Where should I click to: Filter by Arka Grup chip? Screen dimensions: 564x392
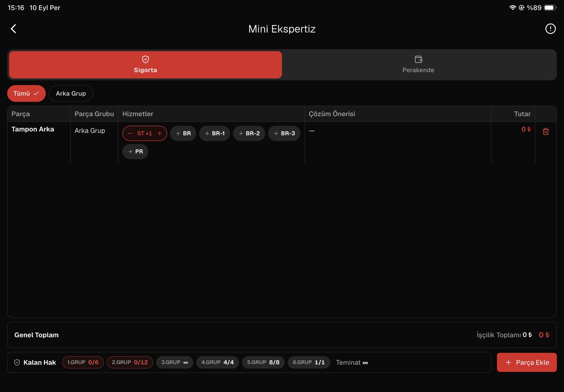tap(71, 93)
